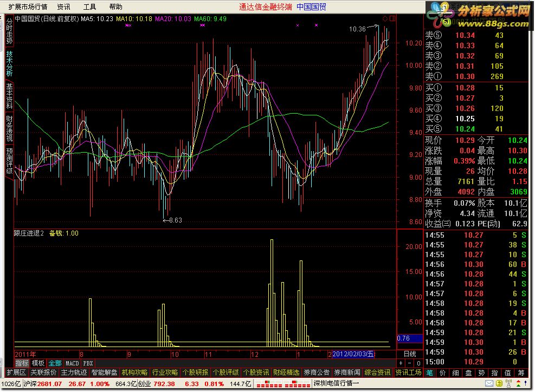535x392 pixels.
Task: Select the 指 index tab
Action: (494, 373)
